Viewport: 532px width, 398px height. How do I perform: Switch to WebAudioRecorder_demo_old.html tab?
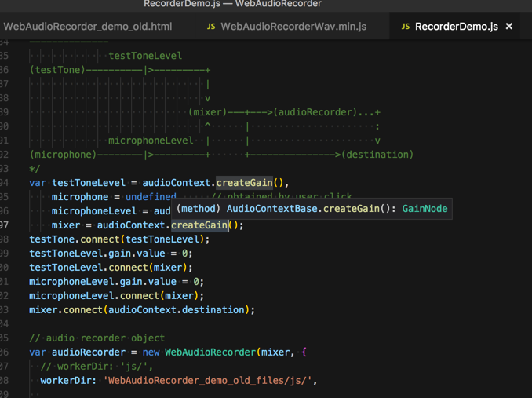point(88,27)
